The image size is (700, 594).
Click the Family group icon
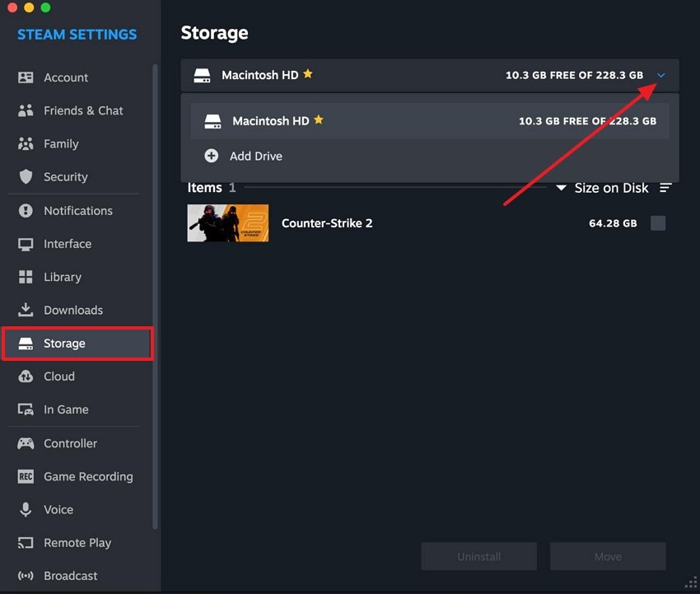pyautogui.click(x=26, y=143)
